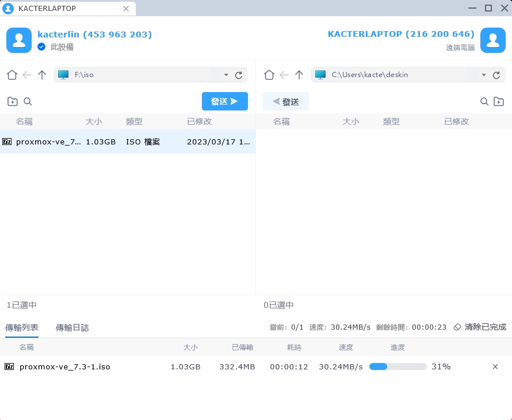Cancel the proxmox-ve_7.3-1.iso transfer
The image size is (512, 420).
coord(495,366)
